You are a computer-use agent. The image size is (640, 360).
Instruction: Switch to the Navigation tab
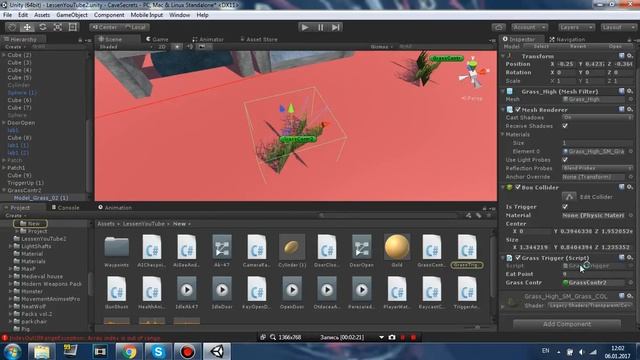pos(567,39)
